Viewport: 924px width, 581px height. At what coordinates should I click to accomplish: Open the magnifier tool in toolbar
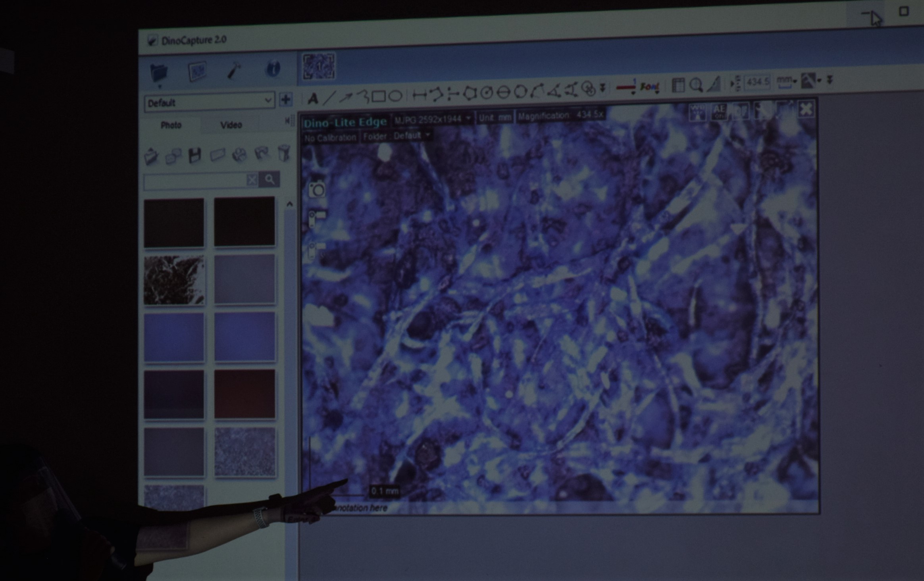pos(696,85)
